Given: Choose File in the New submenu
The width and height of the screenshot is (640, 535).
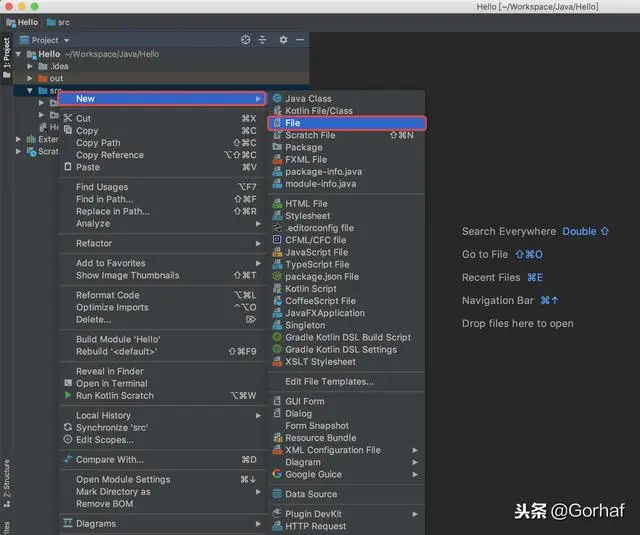Looking at the screenshot, I should (347, 123).
